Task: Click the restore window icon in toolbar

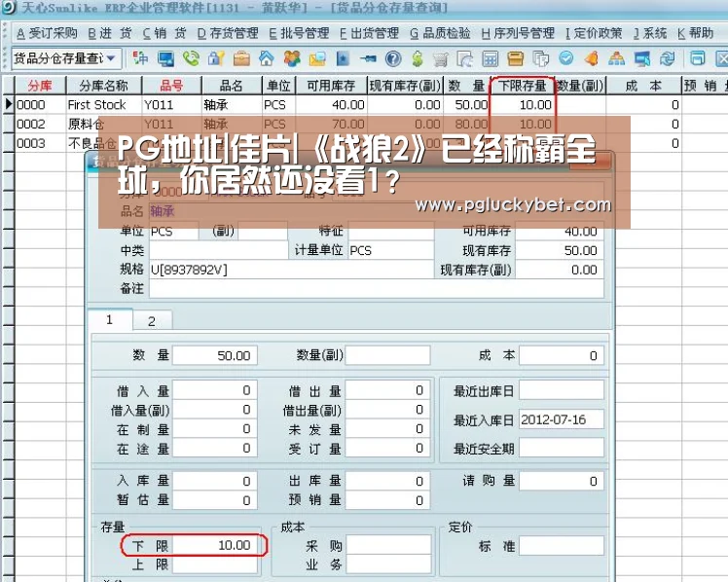Action: coord(698,58)
